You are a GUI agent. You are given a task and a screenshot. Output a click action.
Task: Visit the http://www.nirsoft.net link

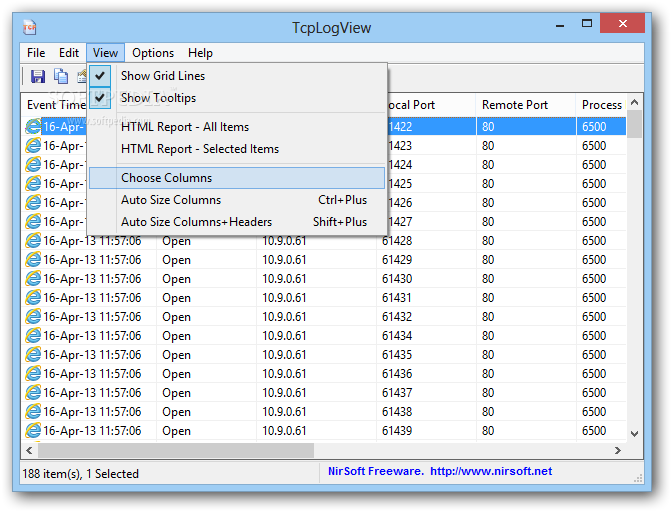pos(491,471)
